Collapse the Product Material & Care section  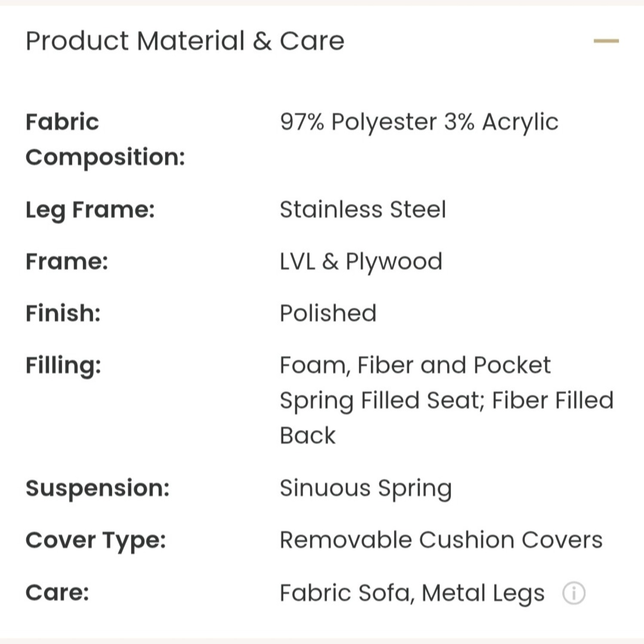tap(606, 41)
